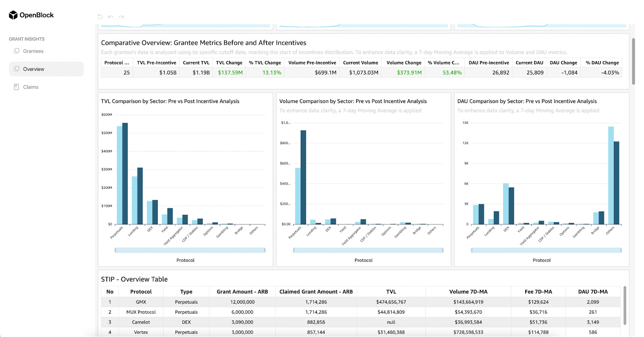Click the $129,624 fee cell
Image resolution: width=644 pixels, height=337 pixels.
pyautogui.click(x=538, y=302)
